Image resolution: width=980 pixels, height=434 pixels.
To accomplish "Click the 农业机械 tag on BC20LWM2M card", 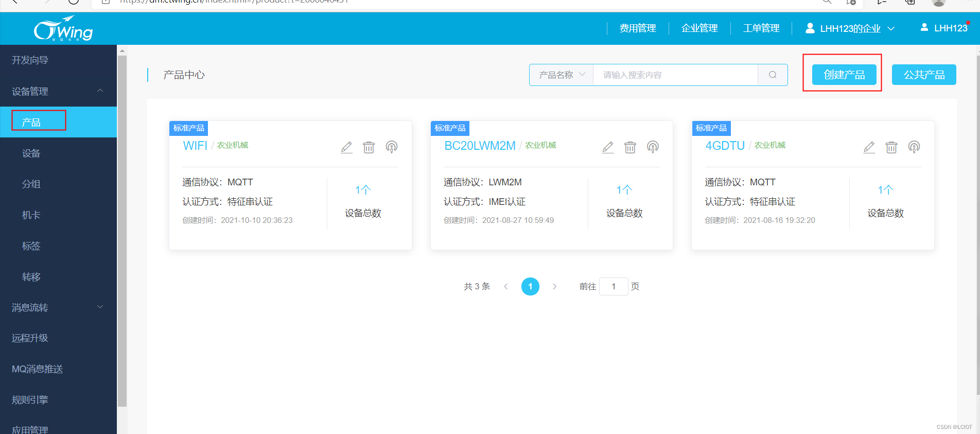I will point(540,145).
